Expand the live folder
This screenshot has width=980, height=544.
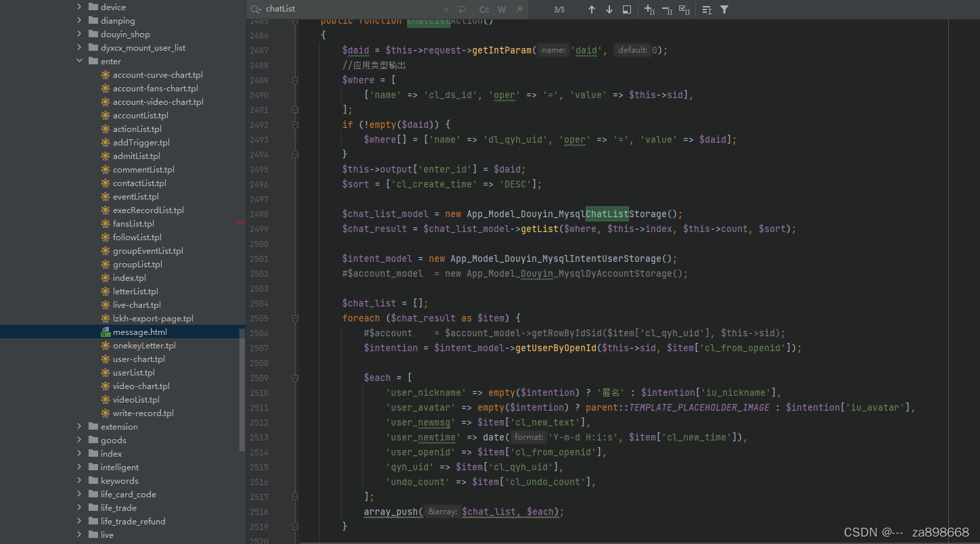click(79, 535)
